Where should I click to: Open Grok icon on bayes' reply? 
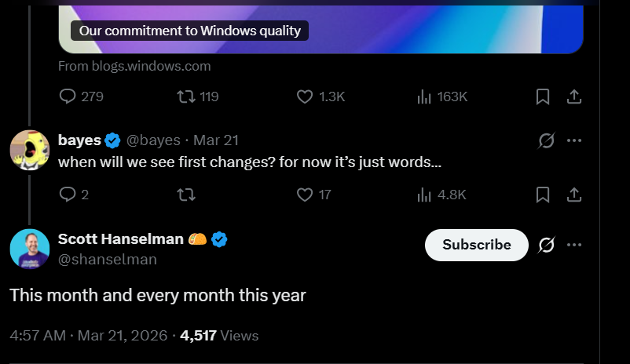pyautogui.click(x=546, y=140)
